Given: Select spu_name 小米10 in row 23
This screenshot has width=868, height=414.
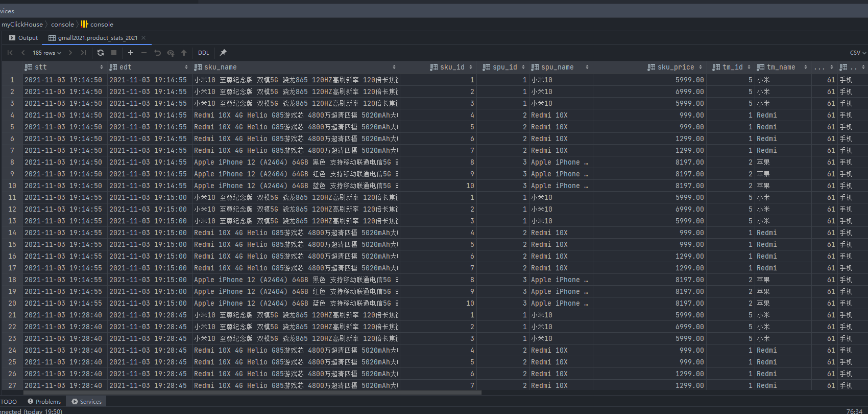Looking at the screenshot, I should pyautogui.click(x=561, y=338).
